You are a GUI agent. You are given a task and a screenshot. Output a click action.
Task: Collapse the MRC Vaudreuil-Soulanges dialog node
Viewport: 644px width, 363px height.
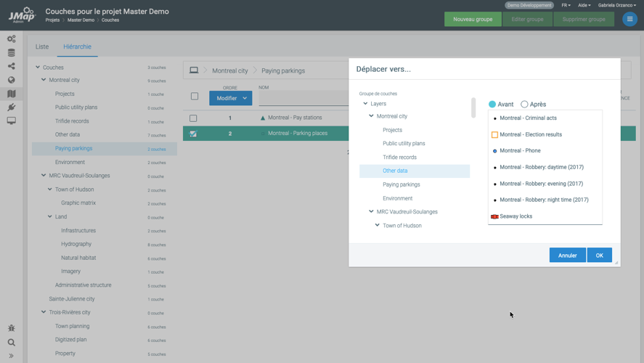pyautogui.click(x=371, y=212)
